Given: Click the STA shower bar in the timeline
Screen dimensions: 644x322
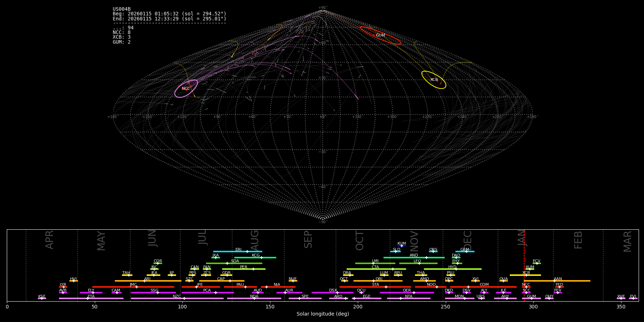Looking at the screenshot, I should coord(375,287).
